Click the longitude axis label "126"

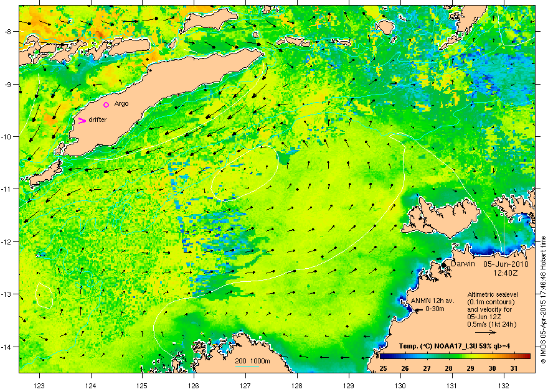pos(194,386)
